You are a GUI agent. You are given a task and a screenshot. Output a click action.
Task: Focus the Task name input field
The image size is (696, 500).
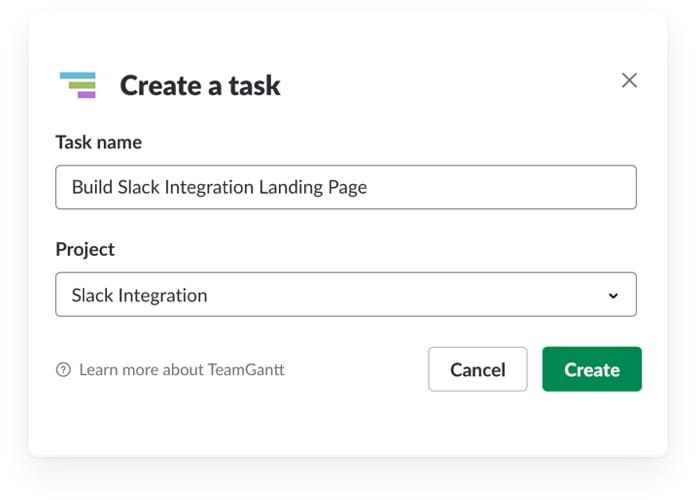pyautogui.click(x=345, y=187)
